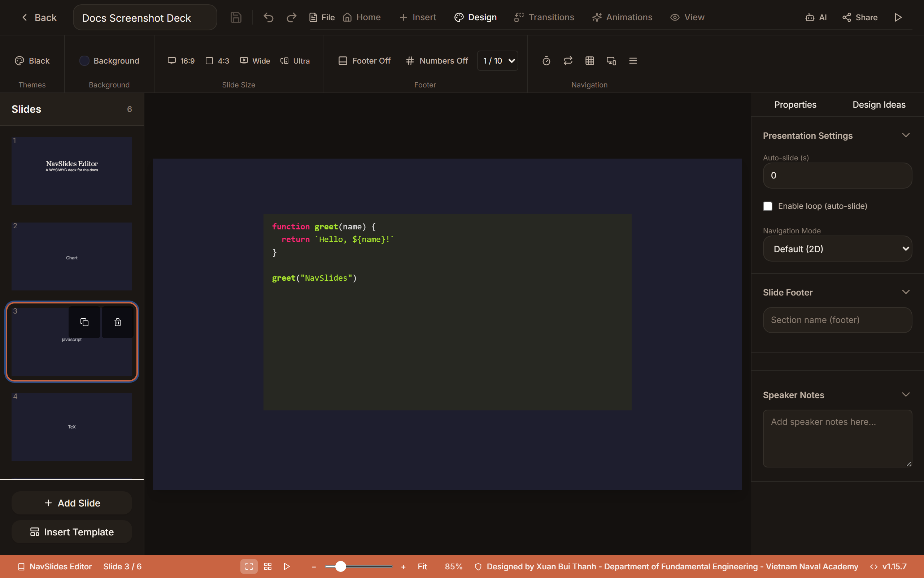Open the File menu
924x578 pixels.
tap(322, 18)
